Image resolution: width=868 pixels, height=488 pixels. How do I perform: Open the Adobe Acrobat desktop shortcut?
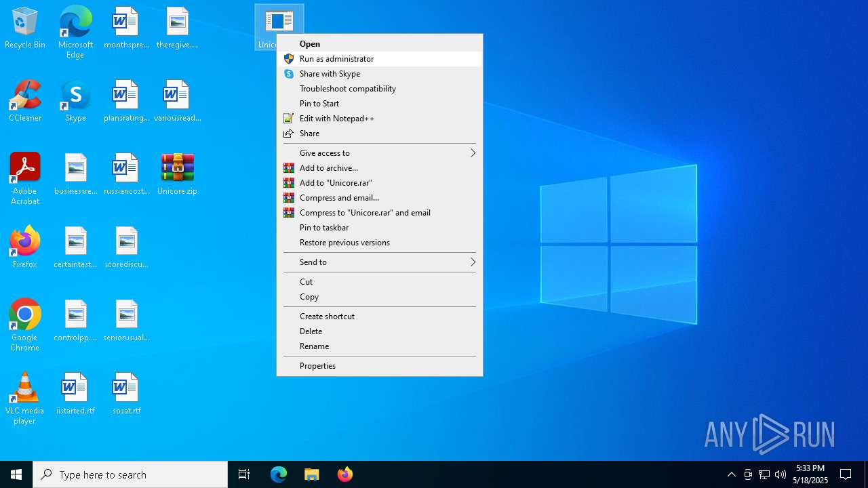[24, 179]
